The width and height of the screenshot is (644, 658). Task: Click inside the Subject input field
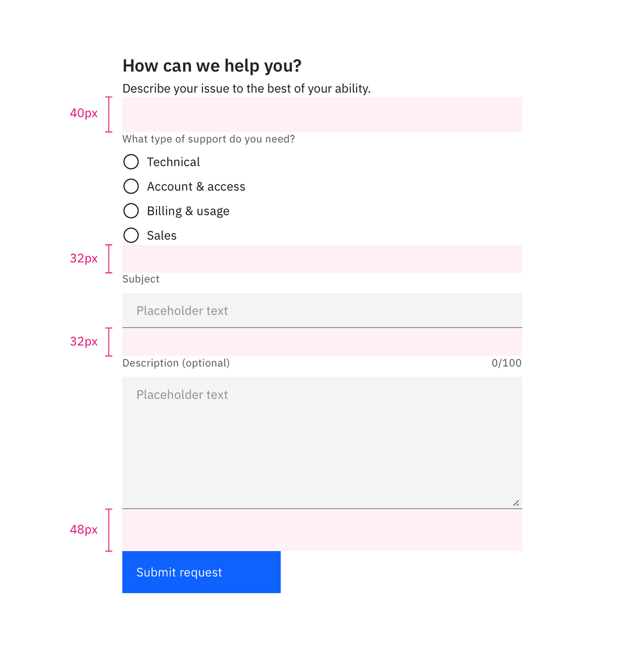click(322, 310)
